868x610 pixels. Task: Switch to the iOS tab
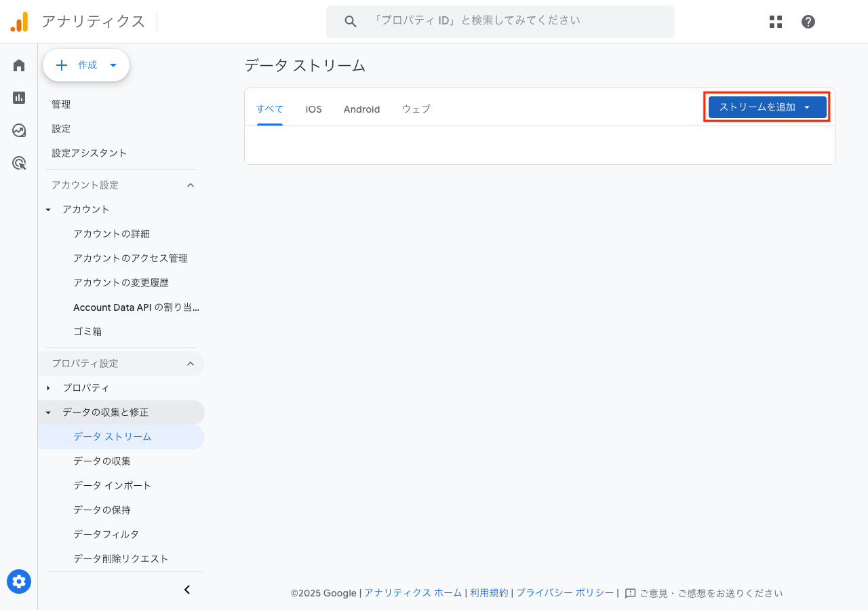tap(313, 109)
